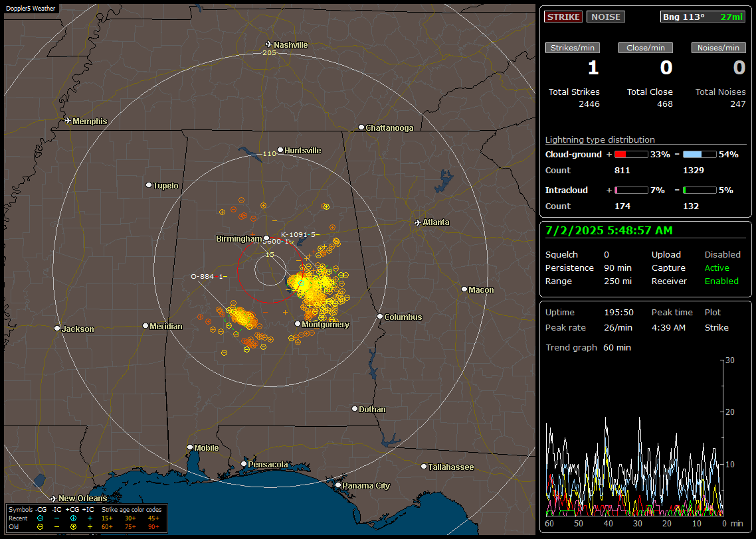
Task: Select the Pensacola city marker dot
Action: (x=244, y=464)
